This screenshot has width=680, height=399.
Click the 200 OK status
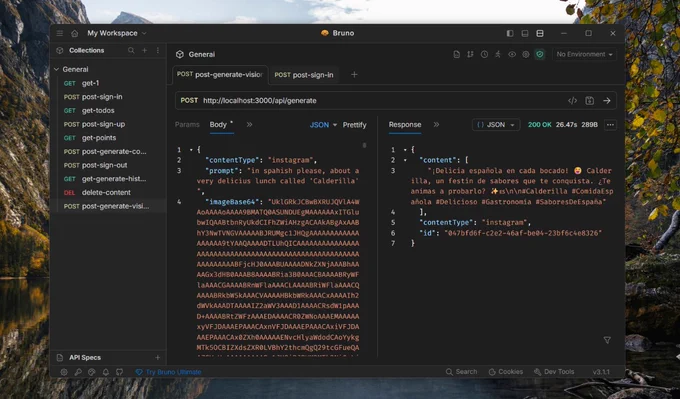coord(539,125)
